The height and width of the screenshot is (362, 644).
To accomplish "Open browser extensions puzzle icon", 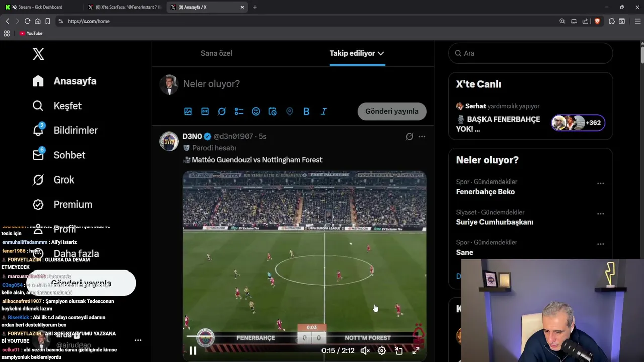I will click(612, 21).
